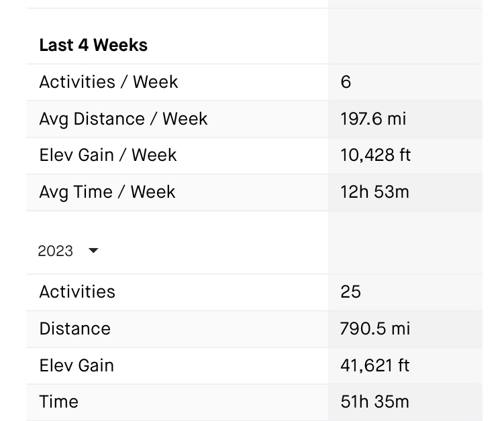This screenshot has width=504, height=421.
Task: Select the yearly activities count 25
Action: pos(350,292)
